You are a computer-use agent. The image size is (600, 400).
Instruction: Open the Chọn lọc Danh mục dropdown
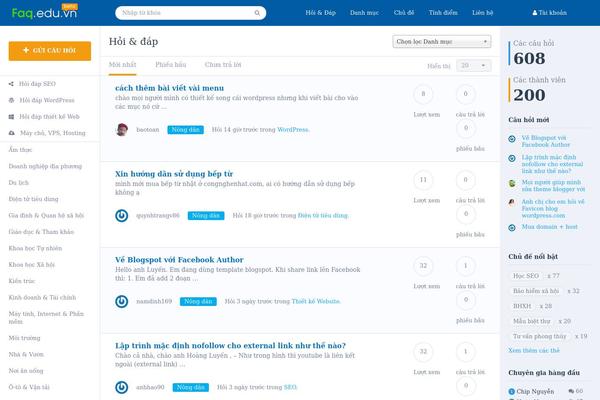tap(442, 41)
